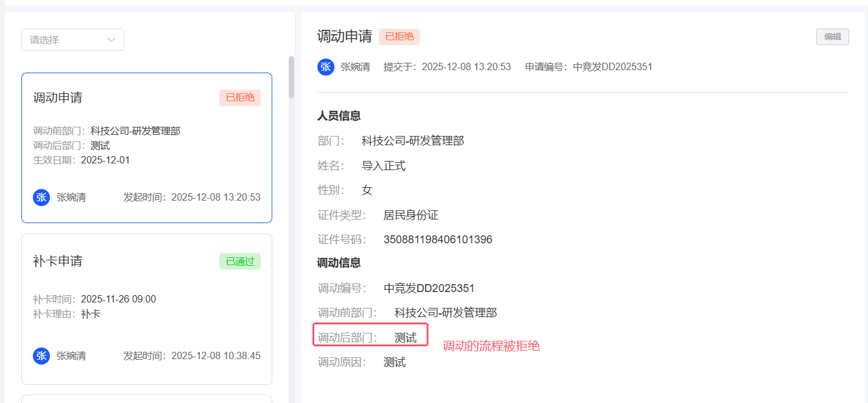This screenshot has height=403, width=868.
Task: Click the 已拒绝 tag on 调动申请 card
Action: (x=240, y=98)
